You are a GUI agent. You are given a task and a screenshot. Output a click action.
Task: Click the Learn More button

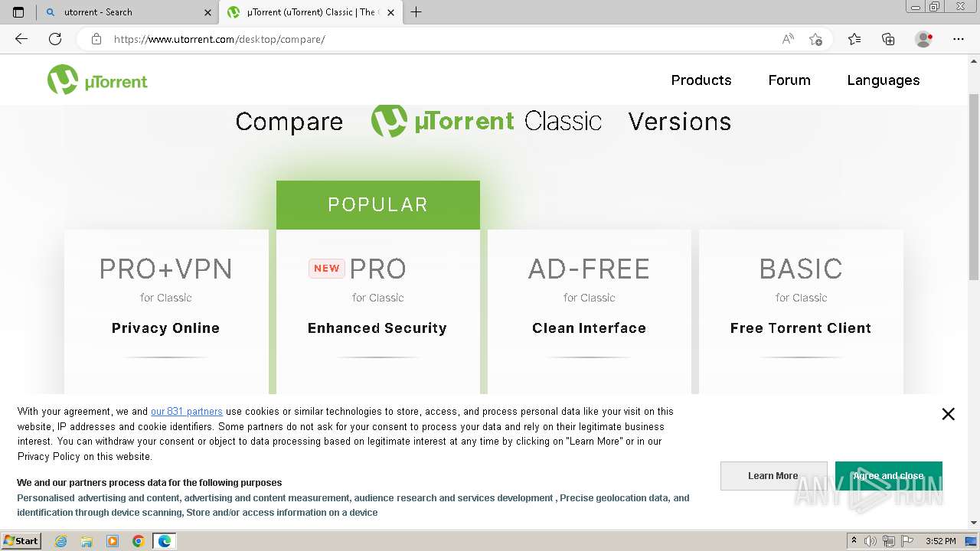click(x=773, y=476)
